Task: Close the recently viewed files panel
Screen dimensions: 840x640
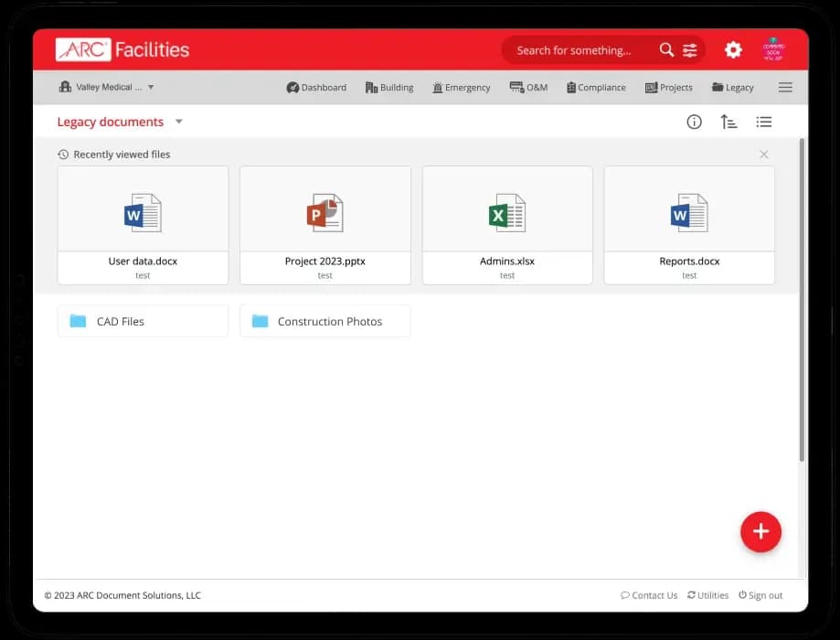Action: click(x=764, y=155)
